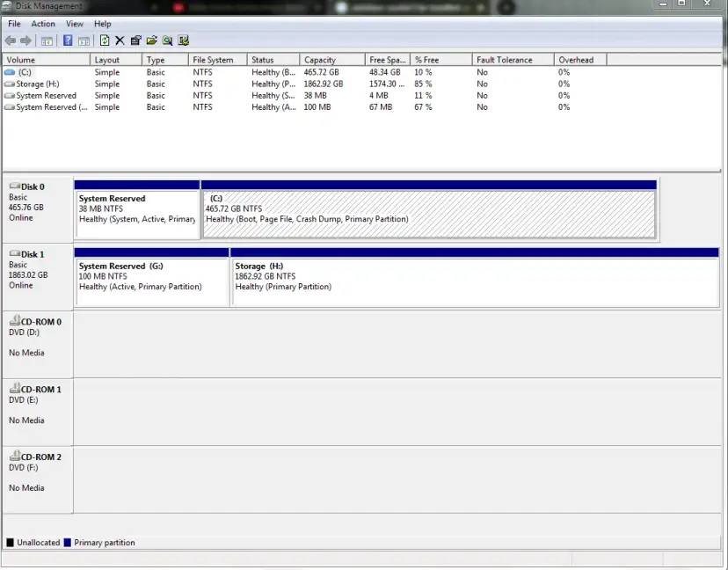Select the Storage (H:) partition on Disk 1

475,281
